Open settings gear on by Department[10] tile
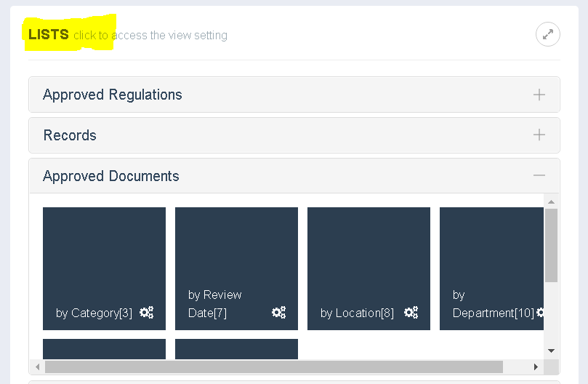 tap(540, 312)
